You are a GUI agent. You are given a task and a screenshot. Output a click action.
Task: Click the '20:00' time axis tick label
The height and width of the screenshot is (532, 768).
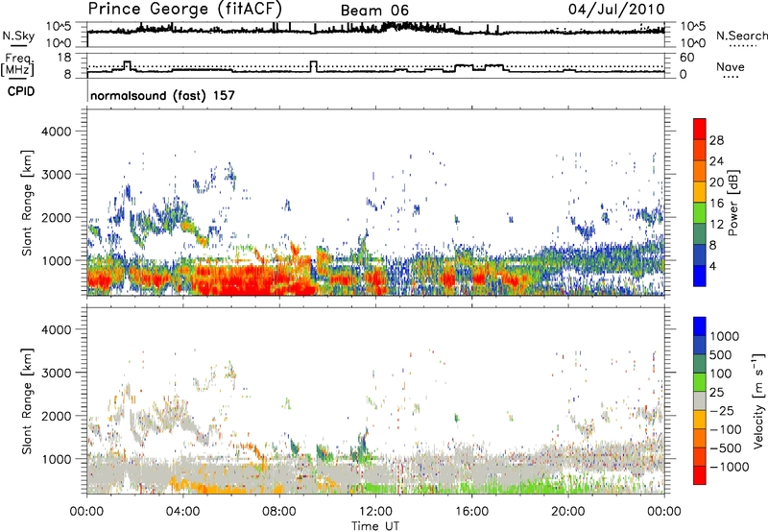click(568, 512)
